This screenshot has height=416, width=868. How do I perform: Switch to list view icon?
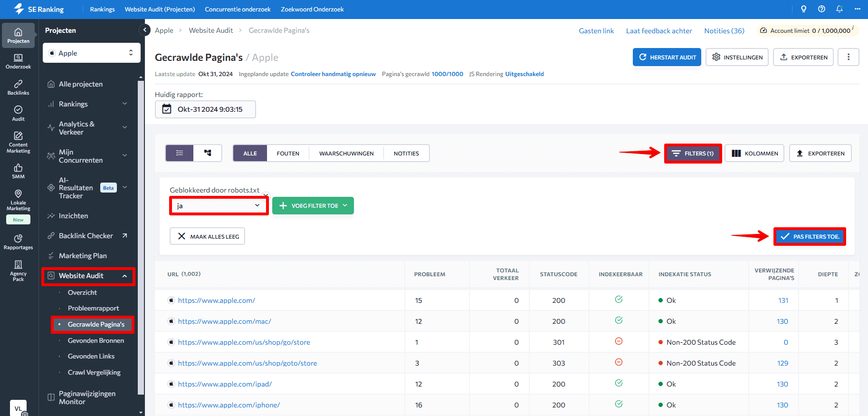(180, 153)
